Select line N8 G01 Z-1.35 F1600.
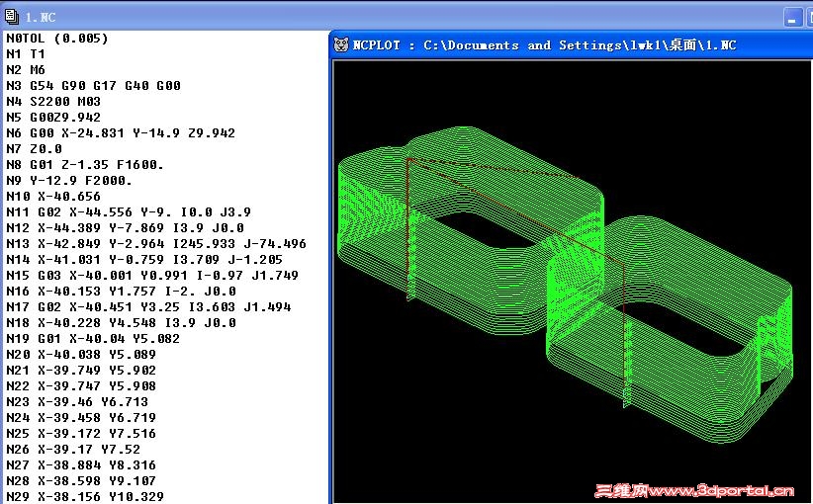 85,165
